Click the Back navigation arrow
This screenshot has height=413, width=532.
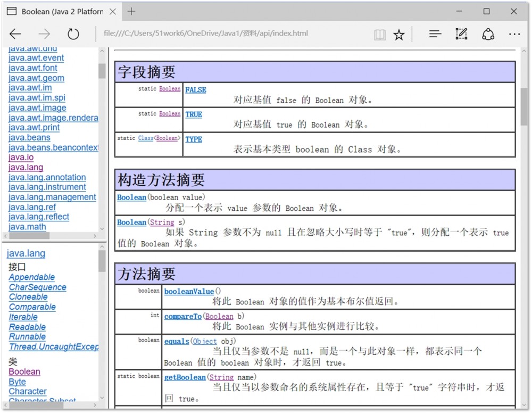(x=15, y=33)
